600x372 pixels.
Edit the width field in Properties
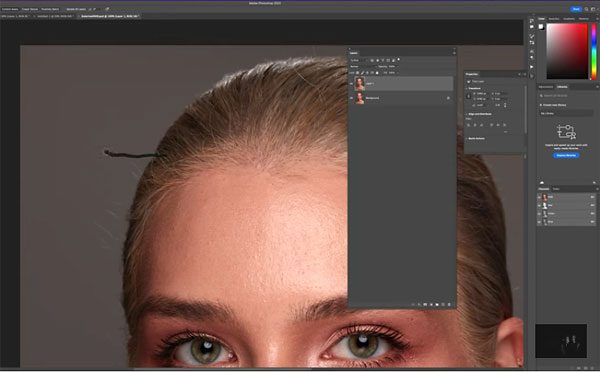tap(481, 93)
